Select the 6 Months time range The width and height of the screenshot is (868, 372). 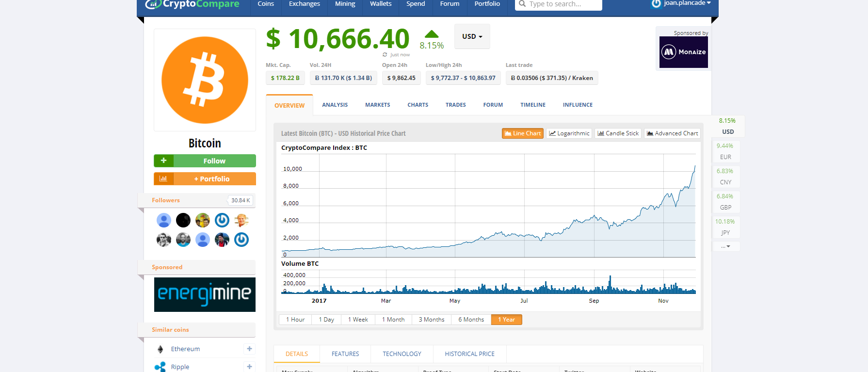click(471, 320)
